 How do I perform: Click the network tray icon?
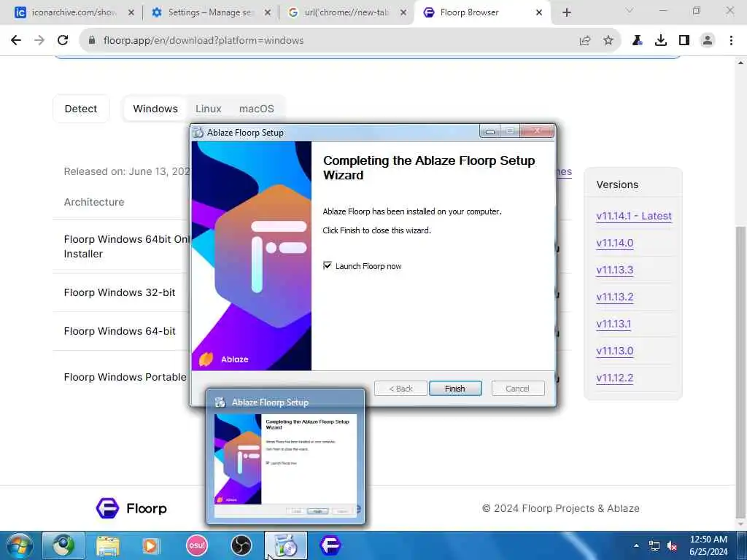(x=654, y=546)
